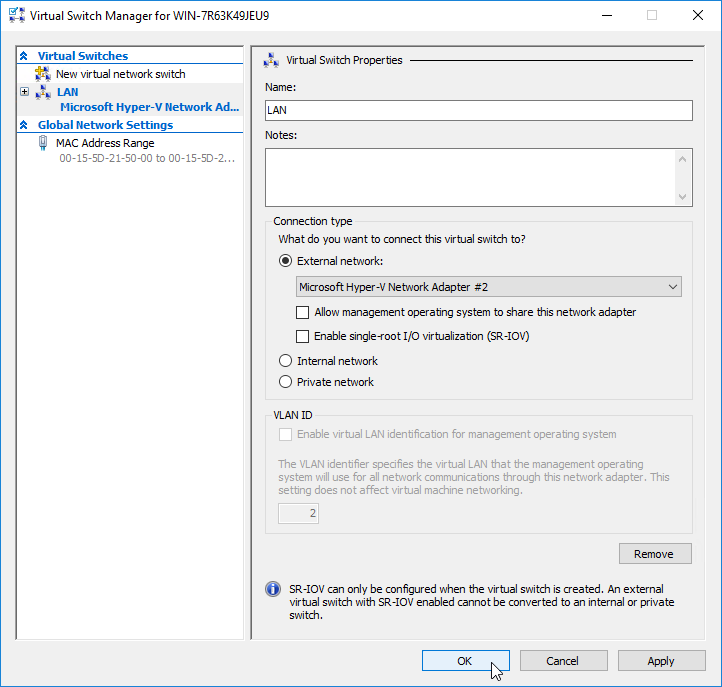Screen dimensions: 722x687
Task: Select the Microsoft Hyper-V Network Adapter tree item
Action: 149,107
